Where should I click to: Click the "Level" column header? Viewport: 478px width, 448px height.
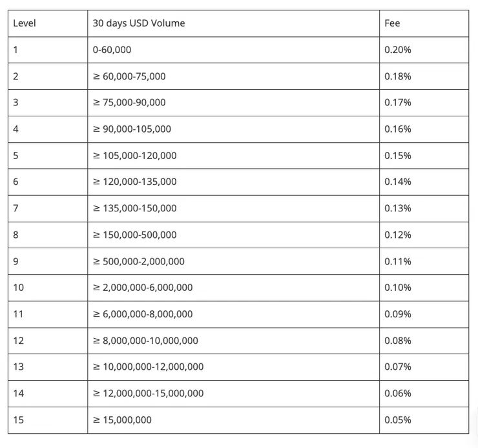coord(25,23)
